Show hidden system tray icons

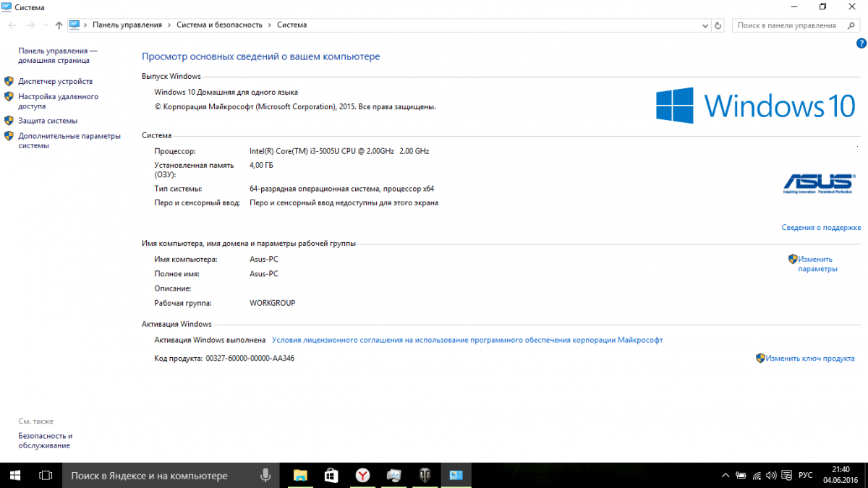pos(726,475)
